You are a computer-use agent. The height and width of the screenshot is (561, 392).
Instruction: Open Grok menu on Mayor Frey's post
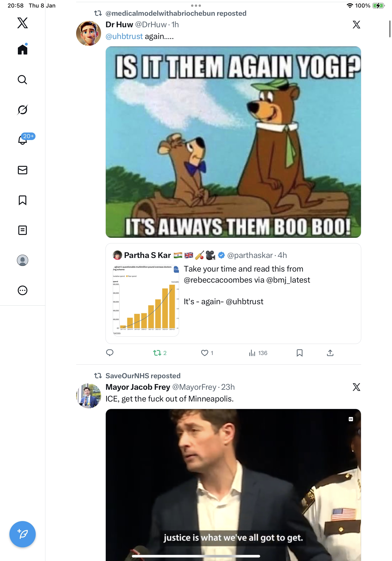tap(356, 387)
